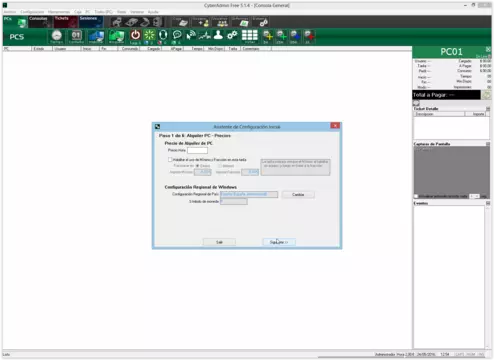Click the green starburst restart icon
The height and width of the screenshot is (360, 494).
[149, 36]
